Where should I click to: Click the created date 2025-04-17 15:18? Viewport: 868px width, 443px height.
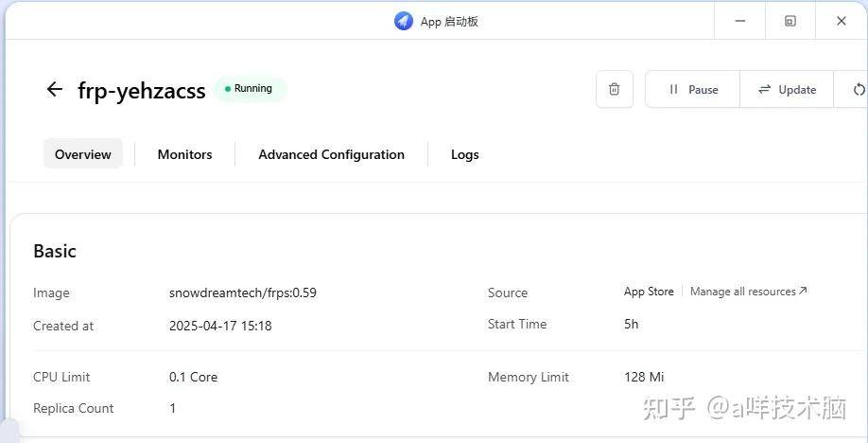(x=220, y=326)
